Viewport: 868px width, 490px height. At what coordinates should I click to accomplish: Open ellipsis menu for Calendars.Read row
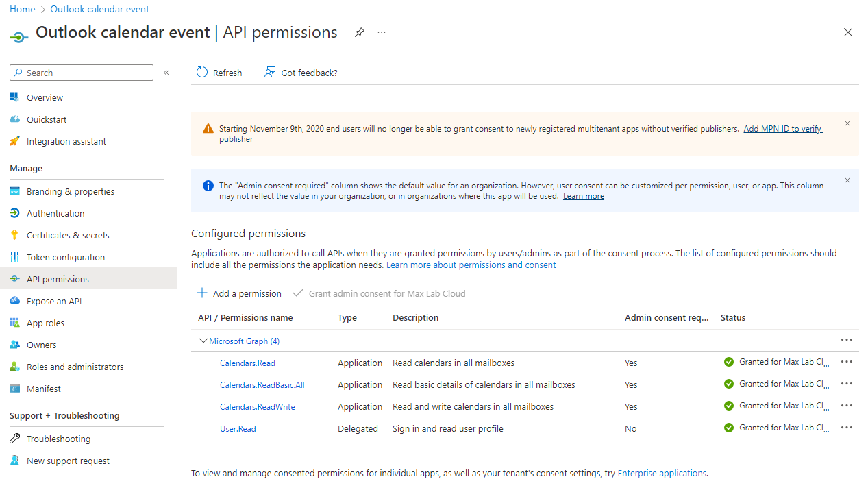point(847,362)
